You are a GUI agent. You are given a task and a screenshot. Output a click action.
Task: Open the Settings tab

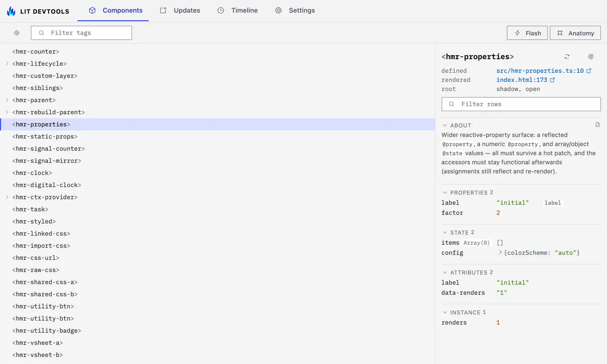click(295, 11)
